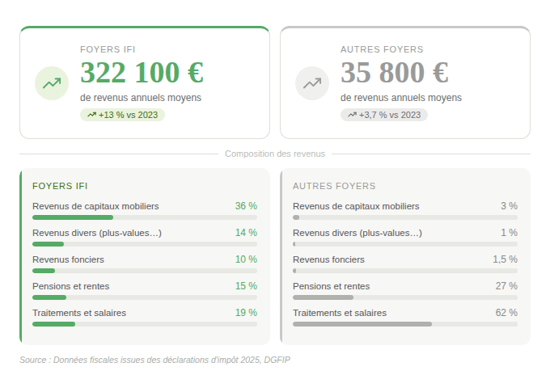Viewport: 550px width, 392px height.
Task: Click the 36 % value
Action: pos(246,206)
